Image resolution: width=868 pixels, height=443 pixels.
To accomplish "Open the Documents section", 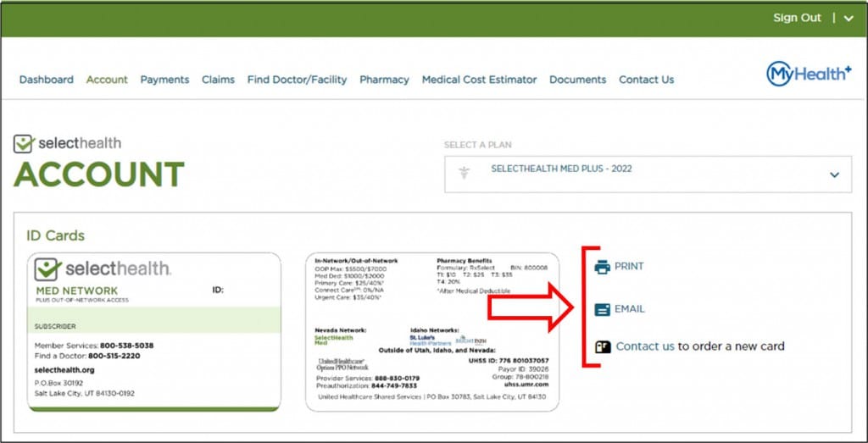I will 578,80.
